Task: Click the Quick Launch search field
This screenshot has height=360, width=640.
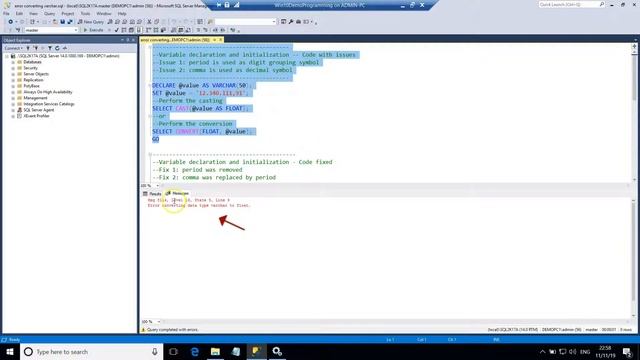Action: click(571, 4)
